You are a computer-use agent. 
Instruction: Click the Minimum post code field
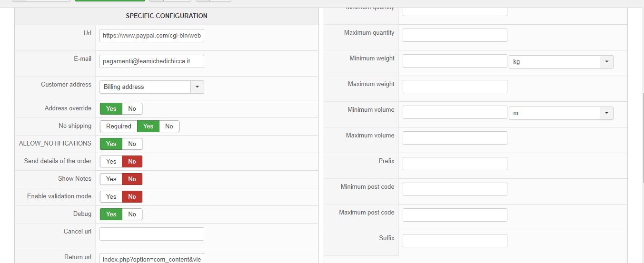pos(455,189)
